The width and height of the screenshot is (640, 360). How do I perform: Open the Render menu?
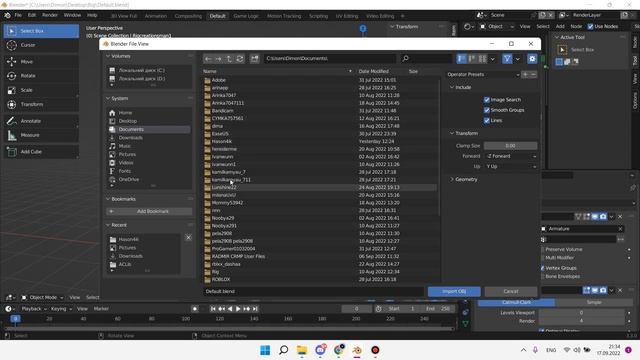click(50, 15)
